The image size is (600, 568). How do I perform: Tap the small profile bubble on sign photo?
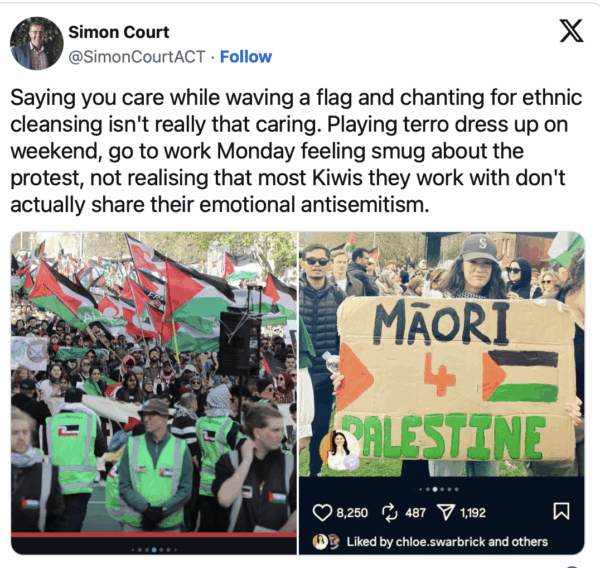(339, 450)
